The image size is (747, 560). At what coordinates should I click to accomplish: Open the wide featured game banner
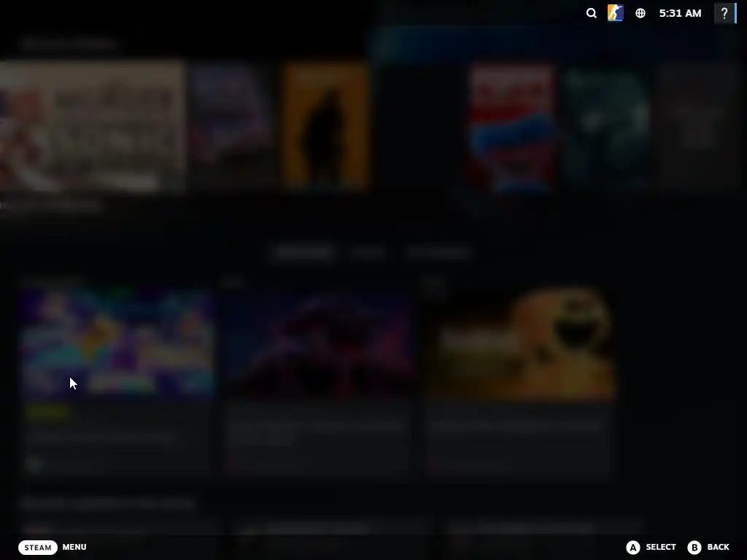click(x=91, y=125)
